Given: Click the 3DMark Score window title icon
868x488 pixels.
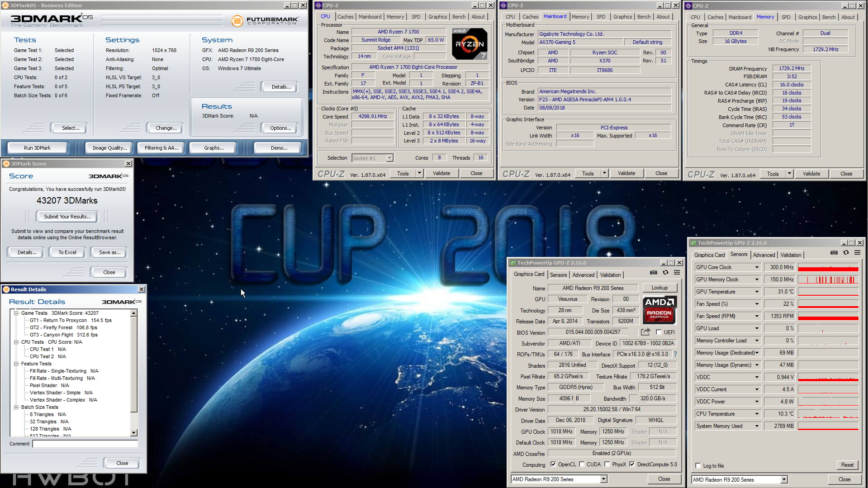Looking at the screenshot, I should (6, 164).
